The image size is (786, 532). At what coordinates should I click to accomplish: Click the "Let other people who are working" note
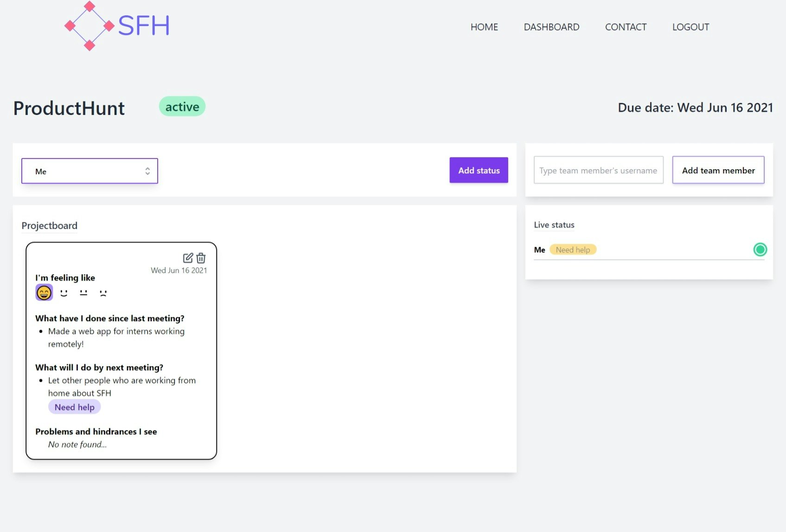tap(122, 386)
